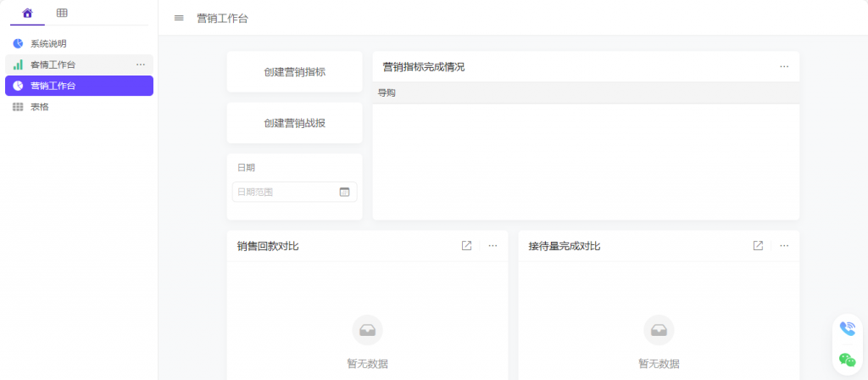868x380 pixels.
Task: Open 接待量完成对比 in a new window
Action: 758,245
